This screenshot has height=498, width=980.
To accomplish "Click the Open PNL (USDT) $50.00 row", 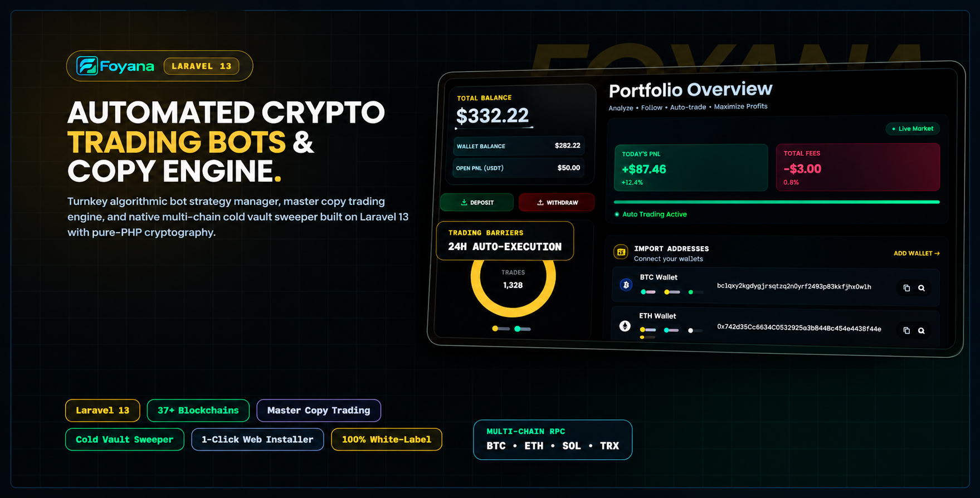I will tap(519, 168).
